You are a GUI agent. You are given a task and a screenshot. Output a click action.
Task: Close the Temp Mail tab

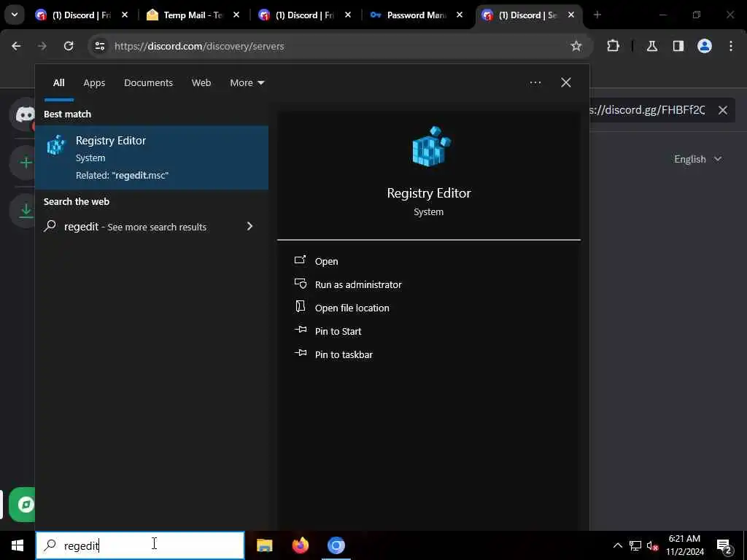[236, 15]
